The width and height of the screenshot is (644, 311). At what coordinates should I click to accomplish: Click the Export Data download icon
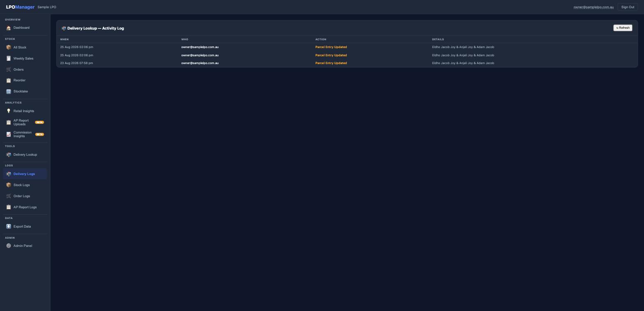pos(9,226)
